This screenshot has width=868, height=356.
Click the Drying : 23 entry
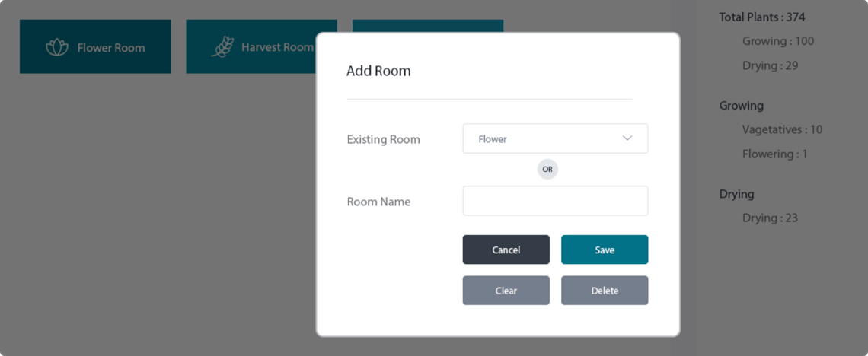point(770,218)
